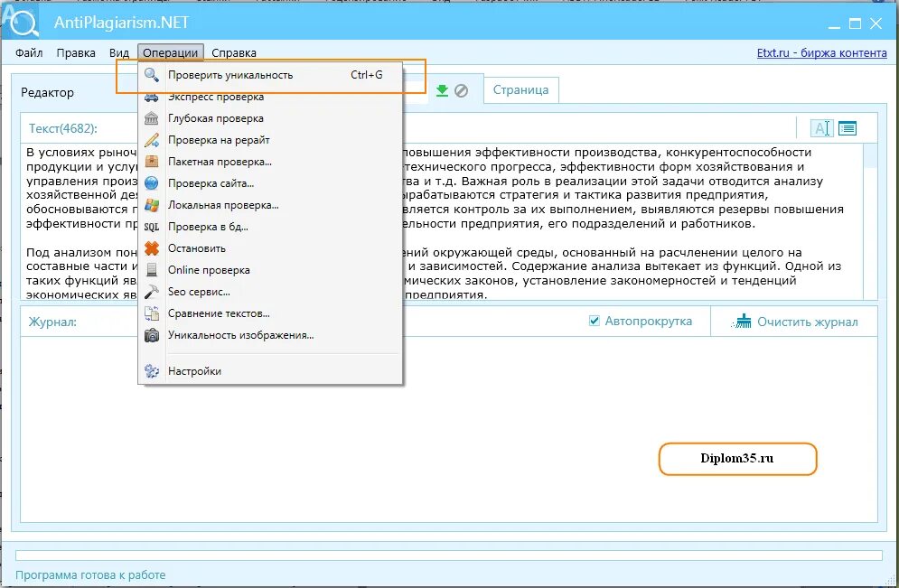Click the text editor vertical scrollbar
This screenshot has height=588, width=899.
click(870, 222)
